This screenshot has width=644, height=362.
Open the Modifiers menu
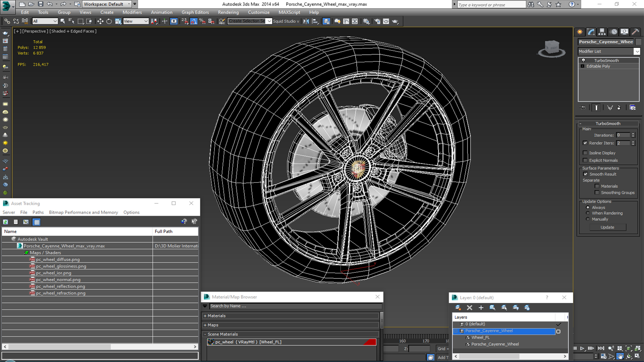[x=132, y=12]
